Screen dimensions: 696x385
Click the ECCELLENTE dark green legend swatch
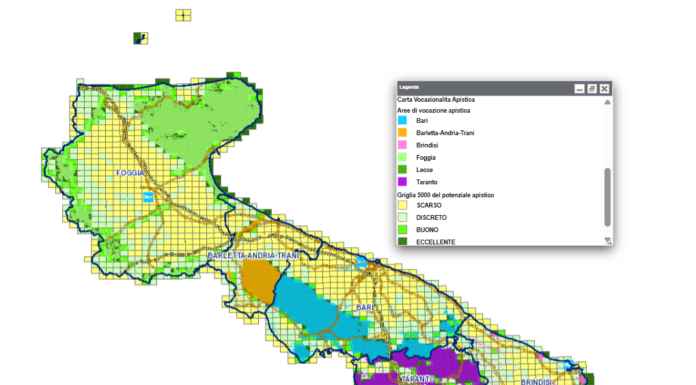[x=402, y=242]
